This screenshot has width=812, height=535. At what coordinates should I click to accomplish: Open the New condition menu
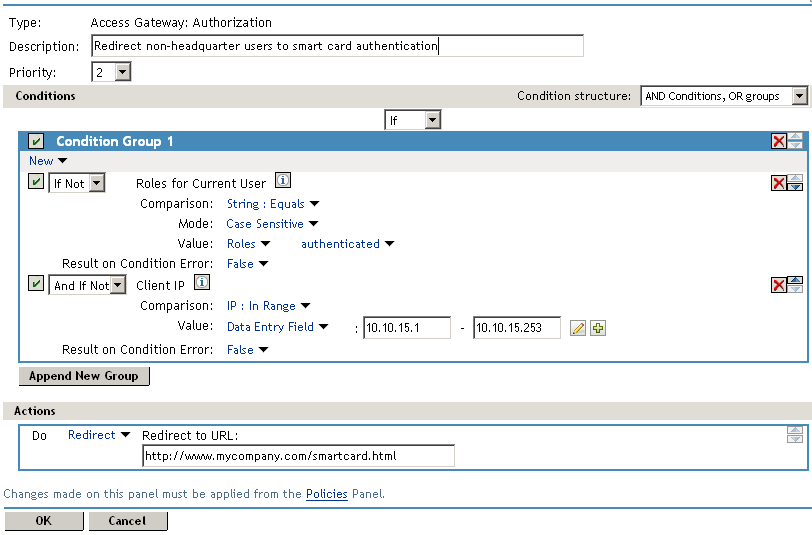pyautogui.click(x=48, y=161)
